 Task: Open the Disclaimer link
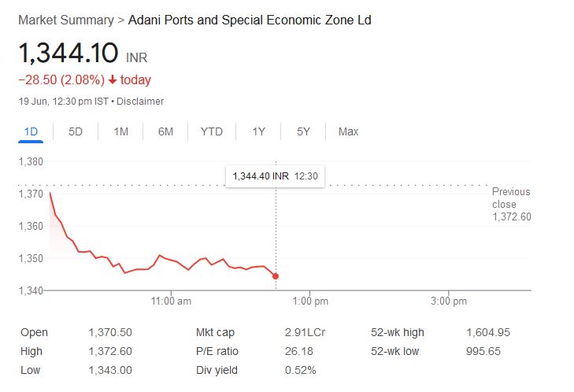pos(141,102)
